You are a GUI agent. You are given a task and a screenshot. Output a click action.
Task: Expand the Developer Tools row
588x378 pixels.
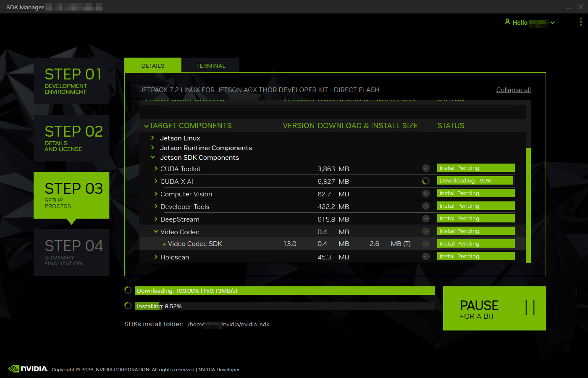coord(156,206)
